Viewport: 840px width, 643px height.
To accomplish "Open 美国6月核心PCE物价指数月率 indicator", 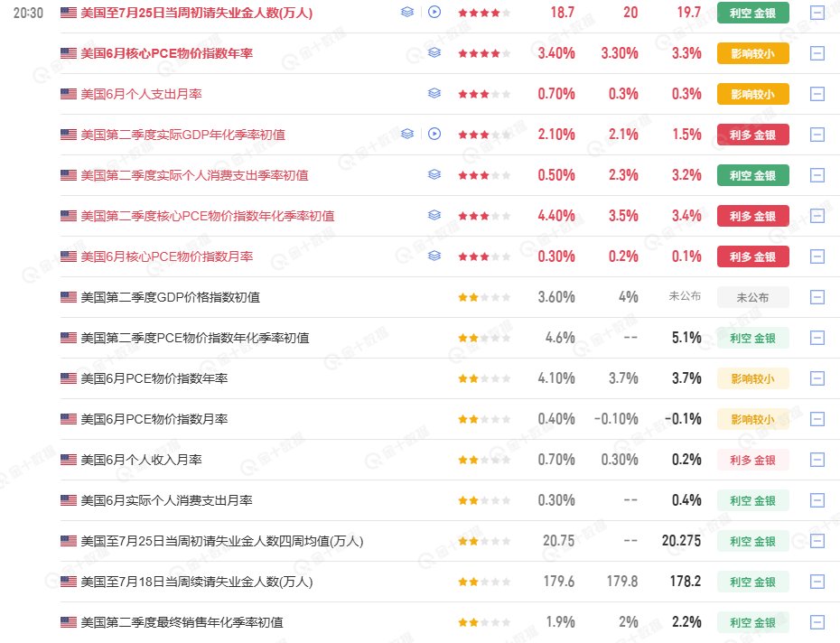I will 166,256.
